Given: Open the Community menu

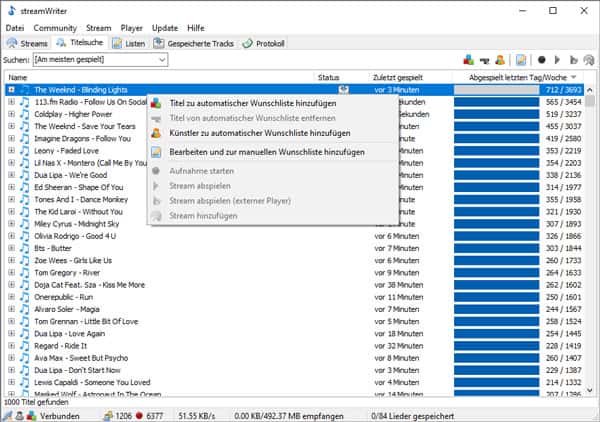Looking at the screenshot, I should (54, 28).
